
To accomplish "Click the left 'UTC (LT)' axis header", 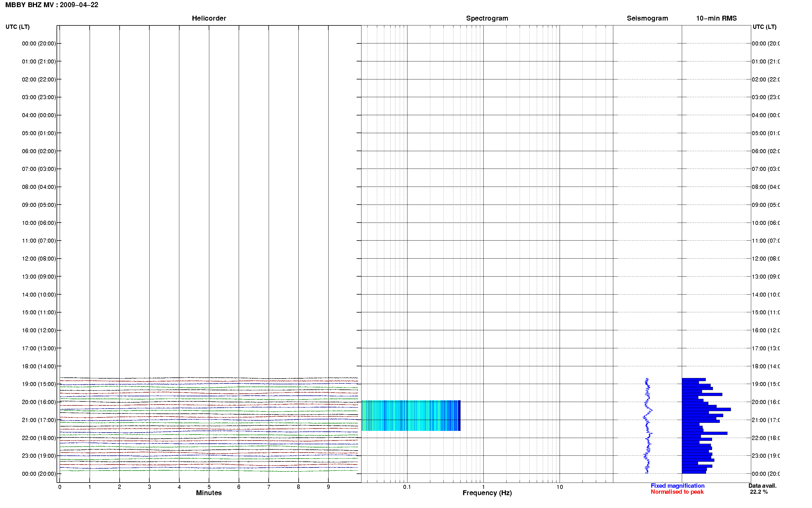I will [x=17, y=27].
